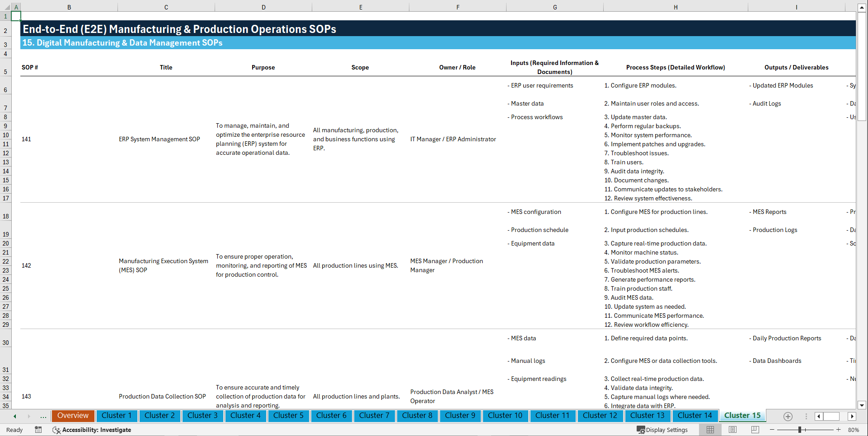Zoom out with the minus icon
The width and height of the screenshot is (868, 436).
click(772, 430)
